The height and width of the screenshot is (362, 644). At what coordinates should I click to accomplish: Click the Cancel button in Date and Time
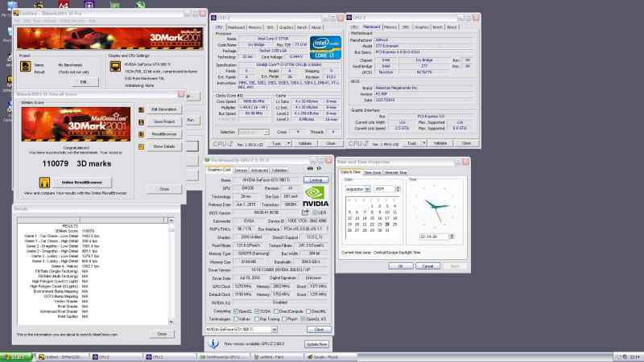[x=427, y=266]
